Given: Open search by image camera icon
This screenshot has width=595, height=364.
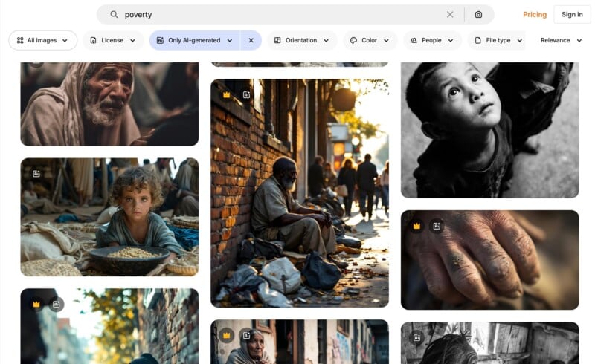Looking at the screenshot, I should (x=478, y=14).
